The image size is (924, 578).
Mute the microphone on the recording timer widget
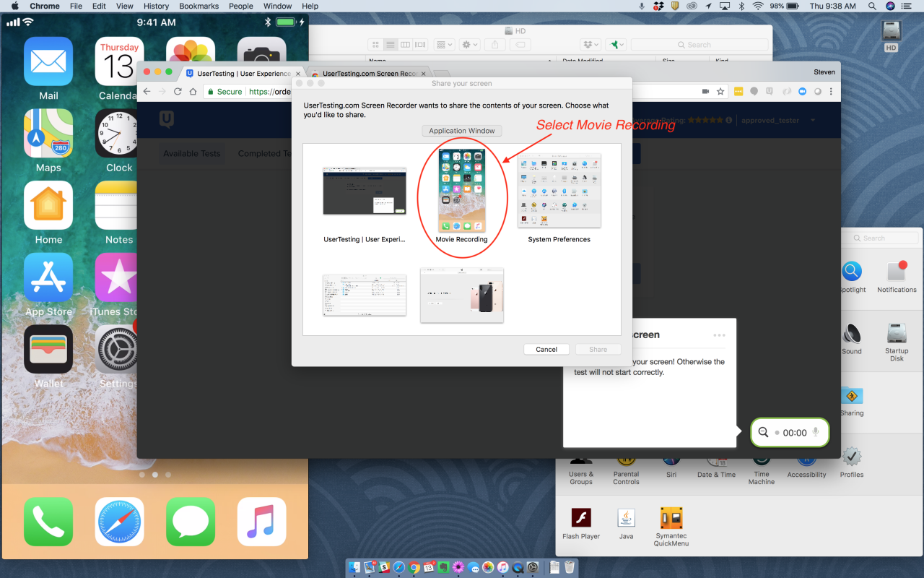(814, 432)
